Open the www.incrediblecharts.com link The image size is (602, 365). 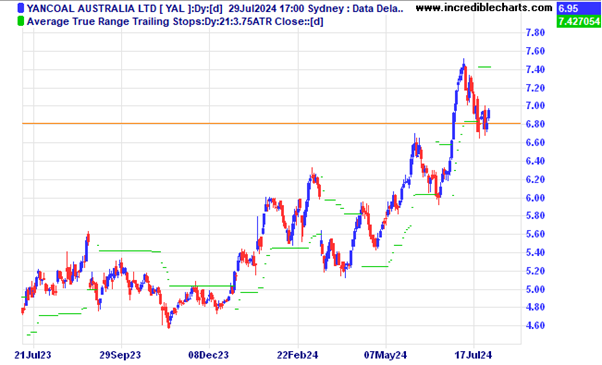pyautogui.click(x=484, y=7)
